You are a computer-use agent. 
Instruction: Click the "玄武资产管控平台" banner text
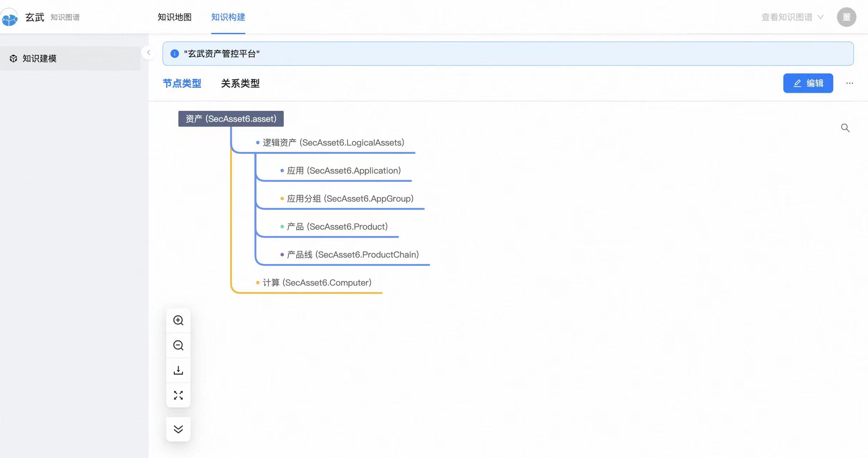point(222,54)
